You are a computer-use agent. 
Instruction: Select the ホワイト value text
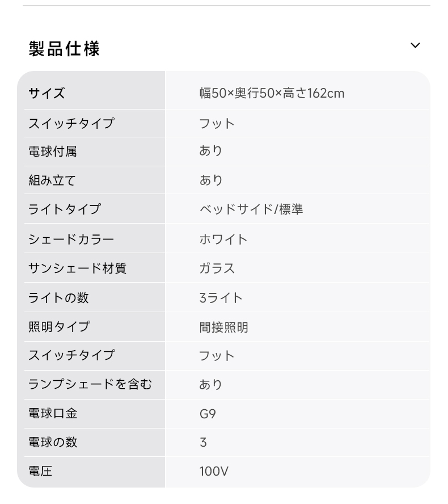[x=223, y=239]
